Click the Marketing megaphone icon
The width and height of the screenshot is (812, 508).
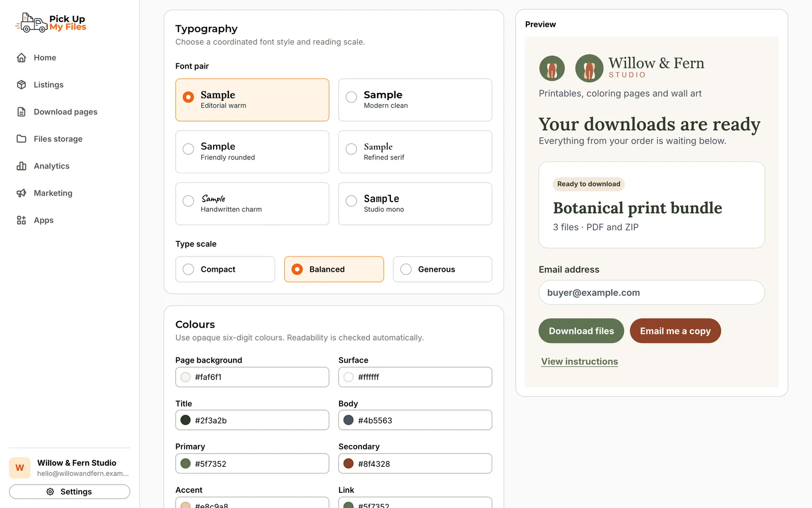(x=21, y=193)
